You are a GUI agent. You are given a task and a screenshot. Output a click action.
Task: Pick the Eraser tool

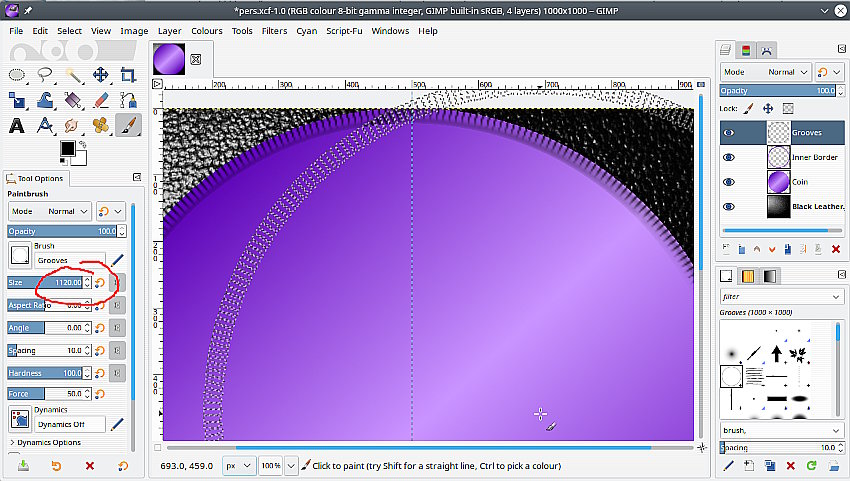100,100
